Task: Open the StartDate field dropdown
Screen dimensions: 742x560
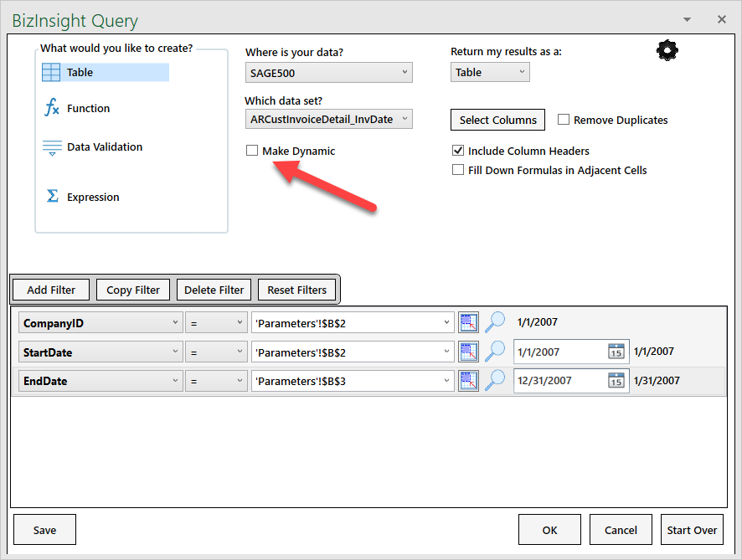Action: (x=100, y=352)
